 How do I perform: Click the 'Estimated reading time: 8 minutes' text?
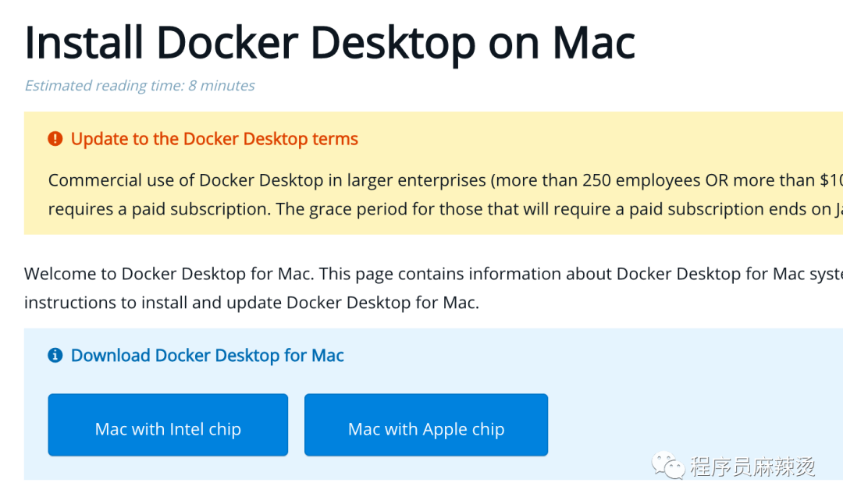pos(139,85)
